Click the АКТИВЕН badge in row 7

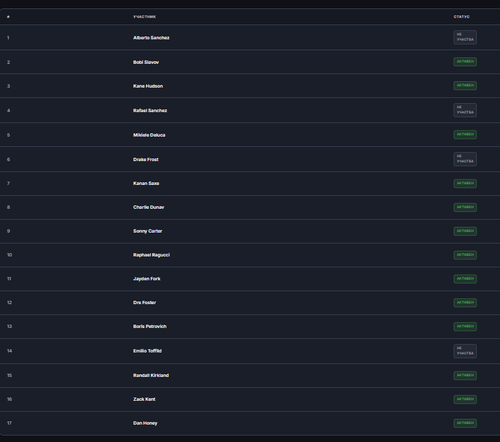pyautogui.click(x=465, y=183)
